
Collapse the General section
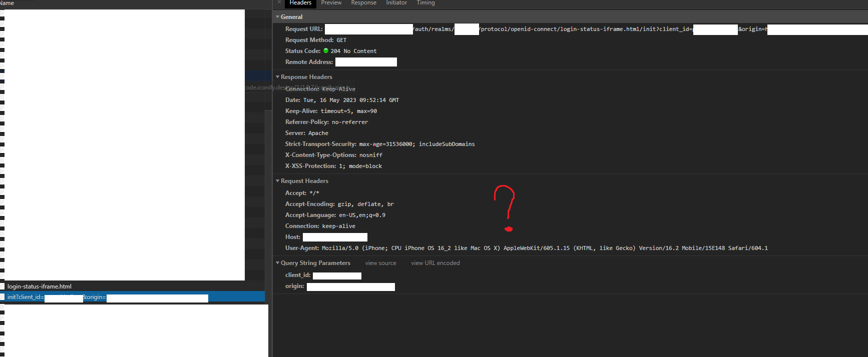pos(278,17)
